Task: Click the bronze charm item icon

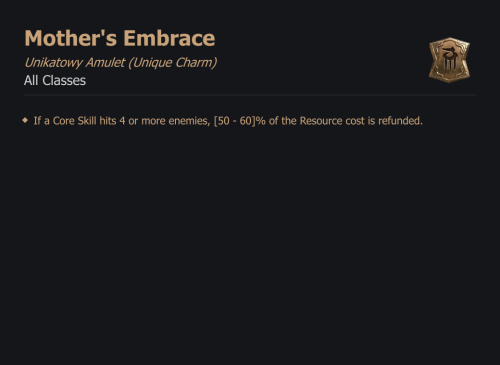Action: tap(449, 60)
